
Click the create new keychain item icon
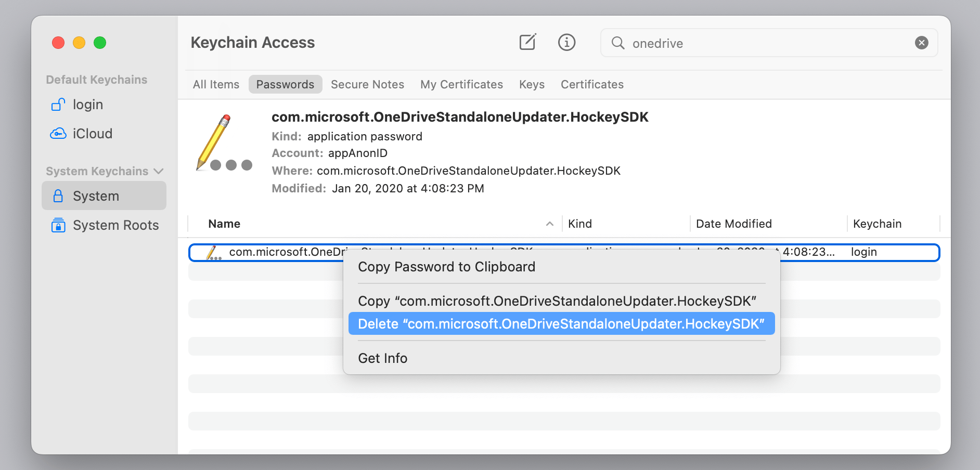527,42
